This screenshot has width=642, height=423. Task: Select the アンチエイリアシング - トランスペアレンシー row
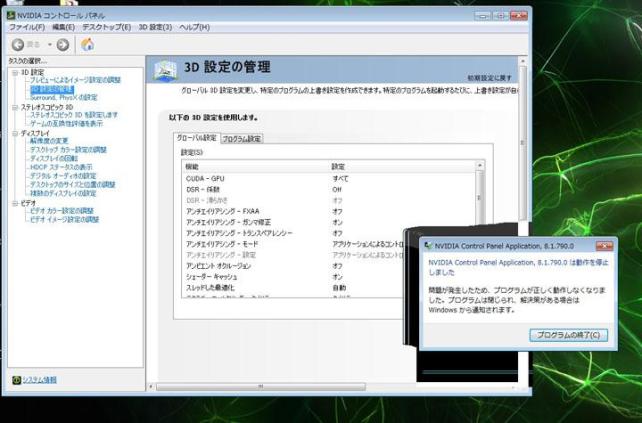point(292,233)
